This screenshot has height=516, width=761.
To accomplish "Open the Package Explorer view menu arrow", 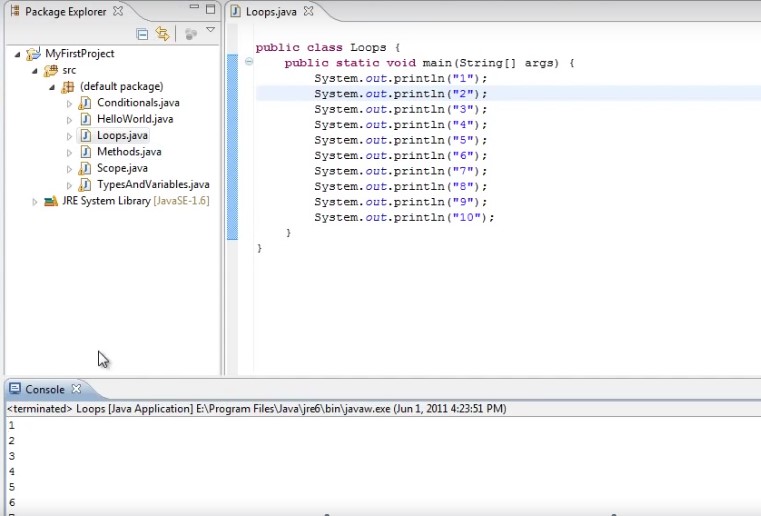I will click(x=210, y=32).
